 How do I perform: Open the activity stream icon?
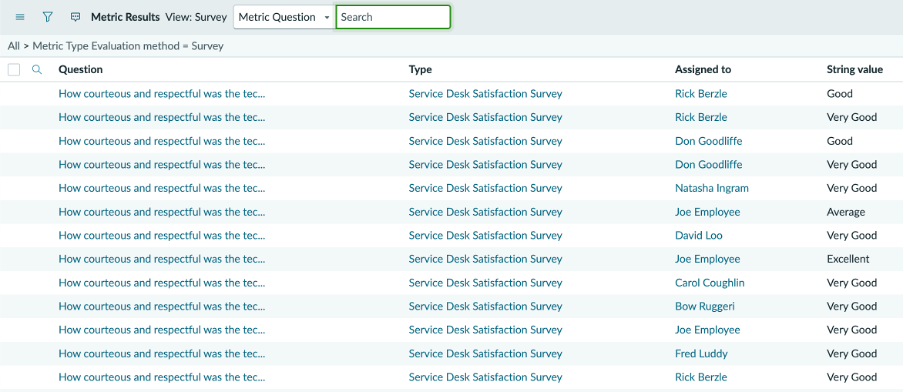point(75,17)
